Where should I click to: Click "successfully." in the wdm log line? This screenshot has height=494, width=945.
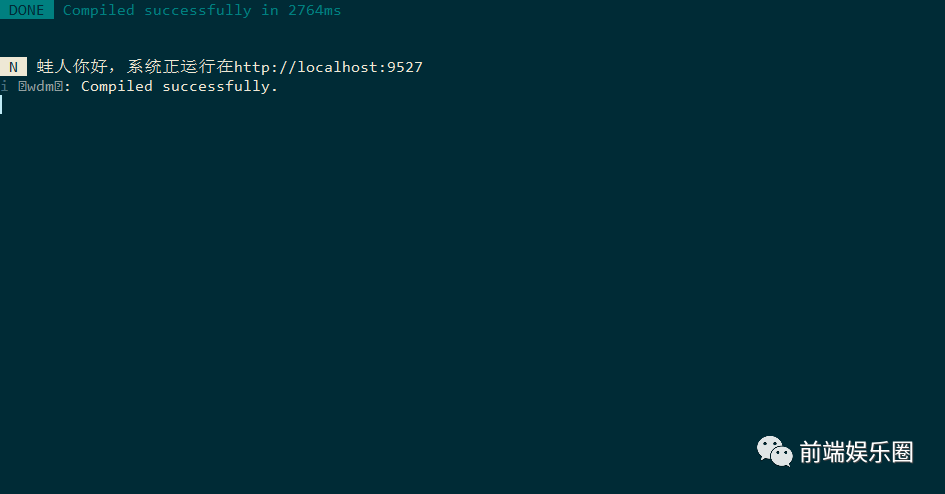220,86
